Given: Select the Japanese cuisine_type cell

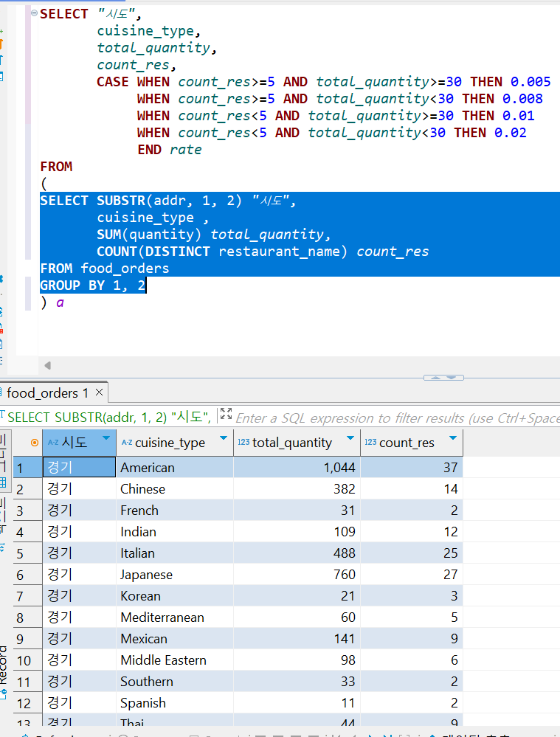Looking at the screenshot, I should [174, 575].
